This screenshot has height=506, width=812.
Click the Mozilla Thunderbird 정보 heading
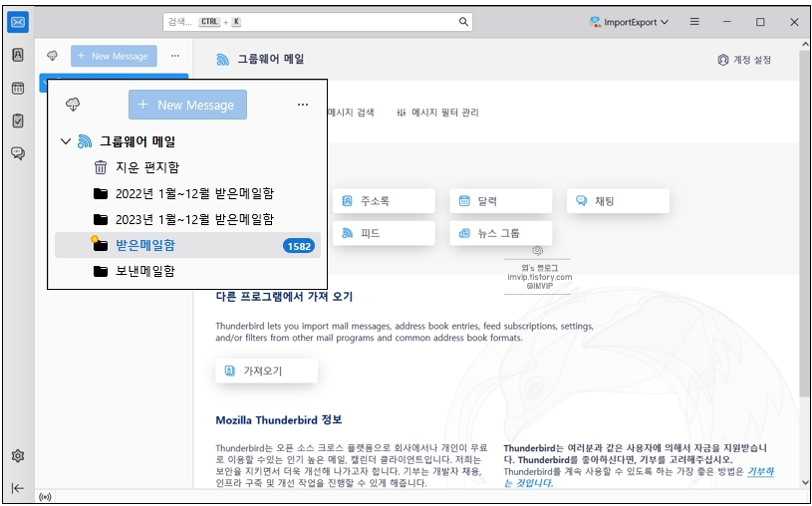279,420
